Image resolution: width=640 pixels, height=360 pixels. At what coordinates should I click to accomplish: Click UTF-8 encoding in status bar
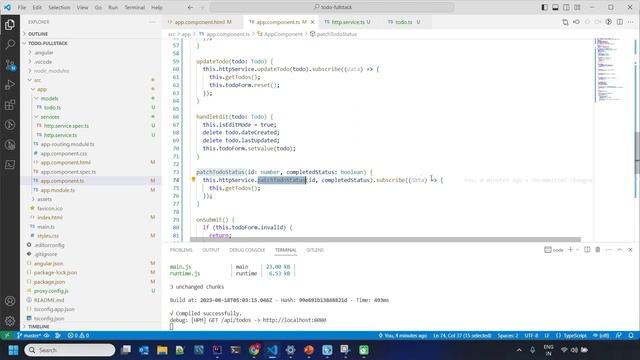click(531, 336)
